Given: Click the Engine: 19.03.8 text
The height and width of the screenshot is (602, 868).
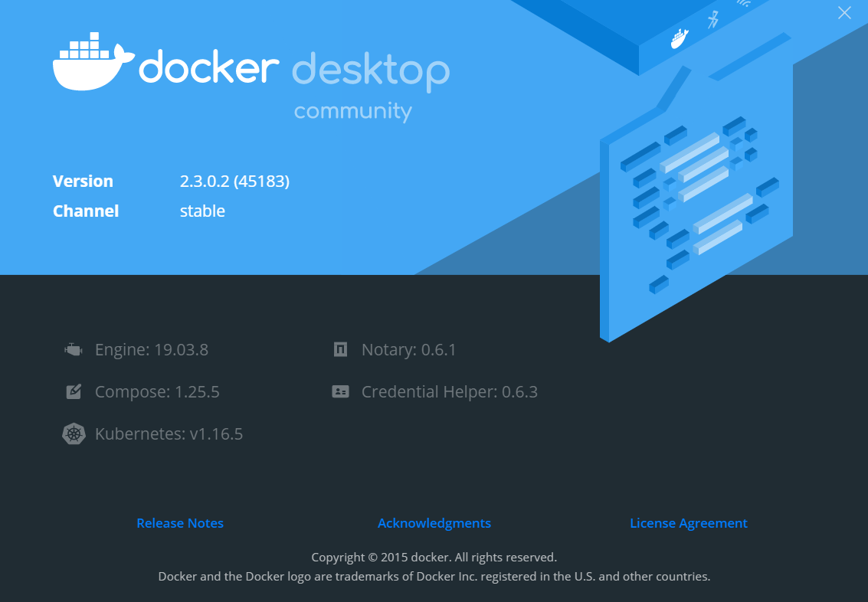Looking at the screenshot, I should pyautogui.click(x=152, y=350).
